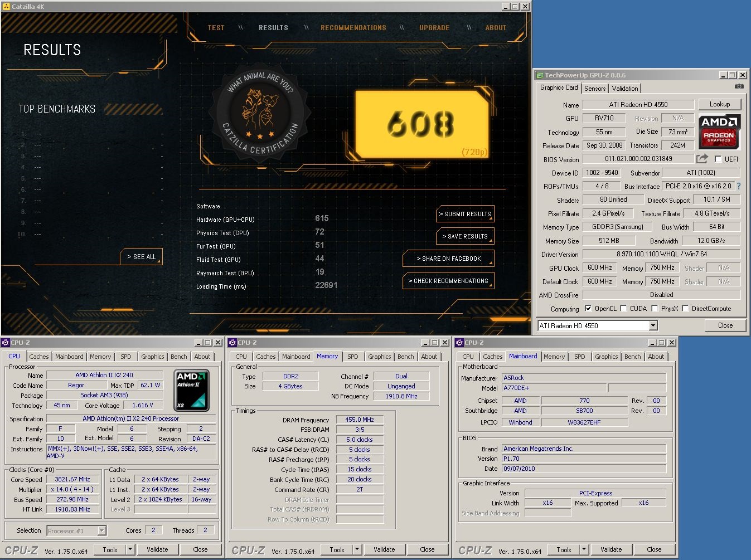
Task: Click the LPCIO value W83627EHF
Action: 584,422
